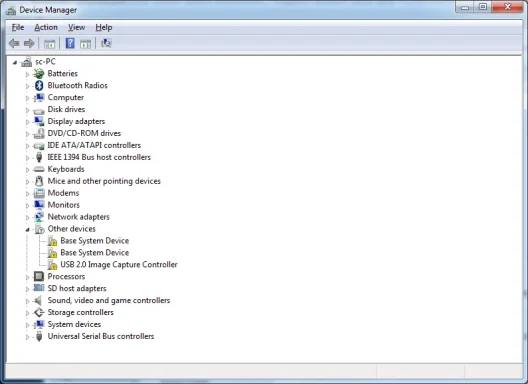Expand the System devices node
This screenshot has width=528, height=384.
(x=28, y=325)
